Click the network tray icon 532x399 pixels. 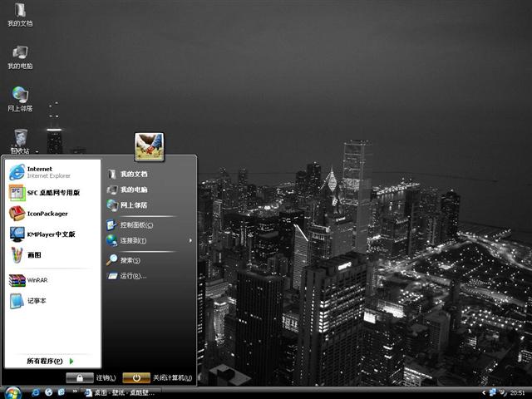pyautogui.click(x=493, y=392)
